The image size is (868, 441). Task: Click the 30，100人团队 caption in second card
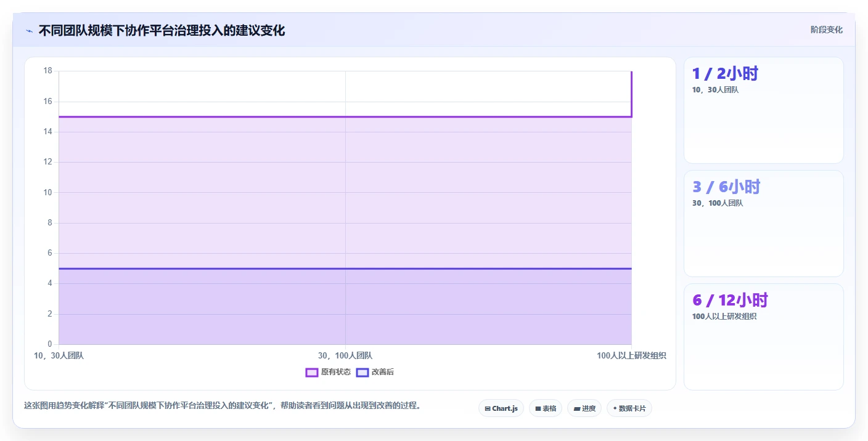718,203
